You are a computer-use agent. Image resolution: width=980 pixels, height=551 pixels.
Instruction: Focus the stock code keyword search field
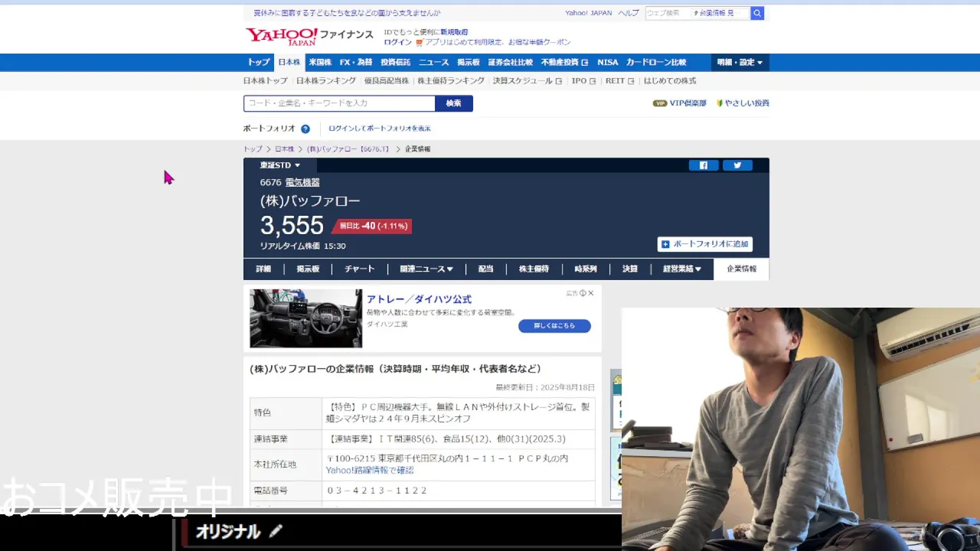[x=339, y=103]
